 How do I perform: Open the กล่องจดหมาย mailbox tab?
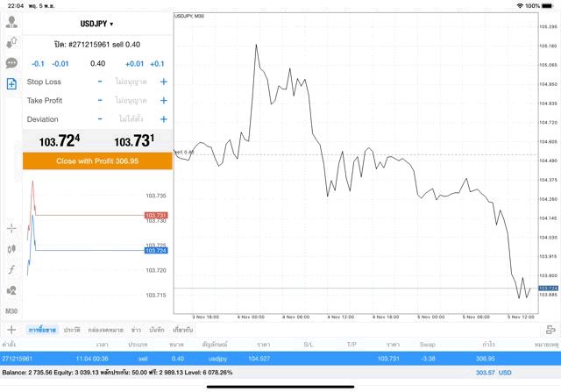point(105,330)
